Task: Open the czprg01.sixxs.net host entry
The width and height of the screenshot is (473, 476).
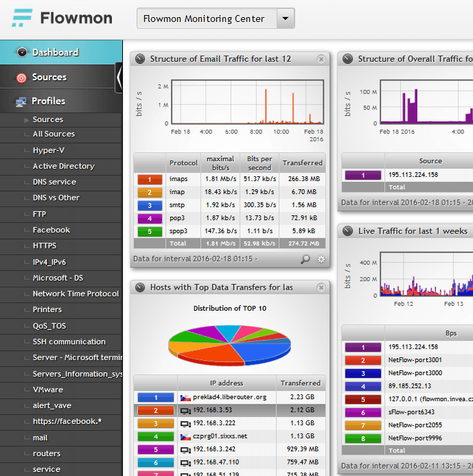Action: (x=220, y=436)
